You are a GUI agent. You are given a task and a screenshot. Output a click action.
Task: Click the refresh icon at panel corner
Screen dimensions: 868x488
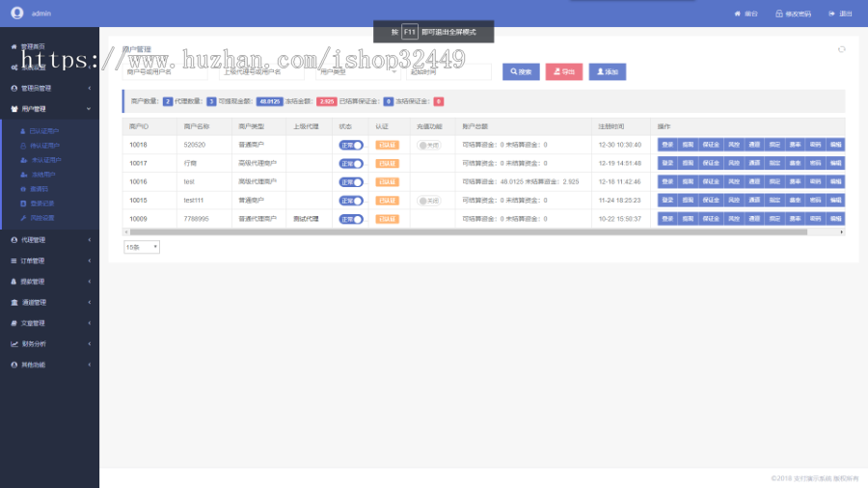click(841, 49)
